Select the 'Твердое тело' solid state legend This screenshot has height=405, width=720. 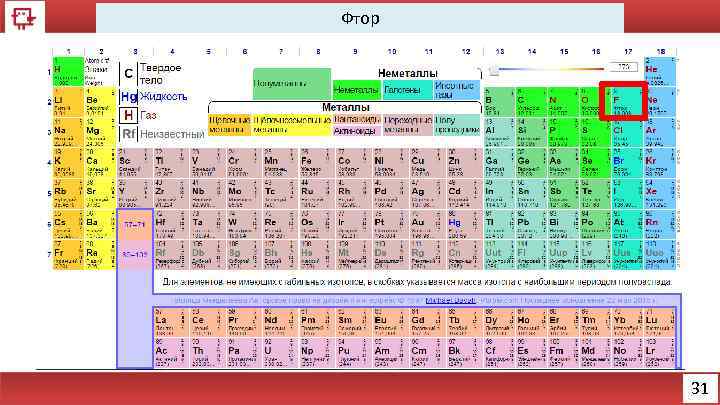(151, 74)
